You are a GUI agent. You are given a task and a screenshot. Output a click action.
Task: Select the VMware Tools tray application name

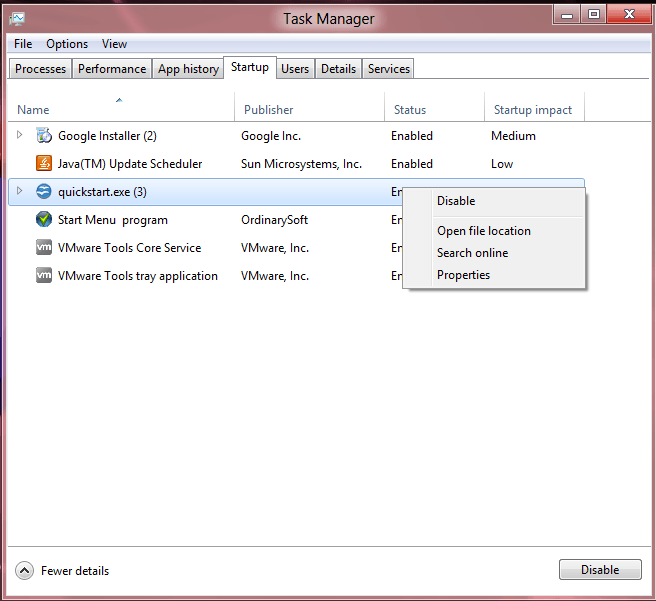click(138, 276)
